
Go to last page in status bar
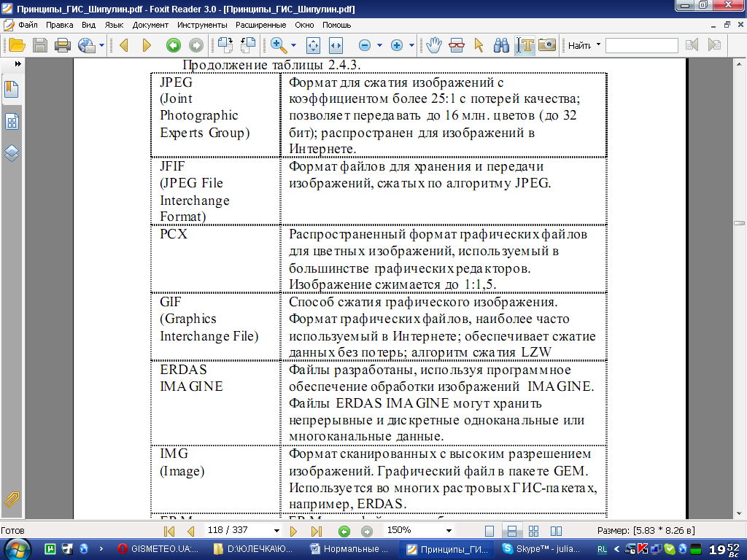pyautogui.click(x=317, y=531)
